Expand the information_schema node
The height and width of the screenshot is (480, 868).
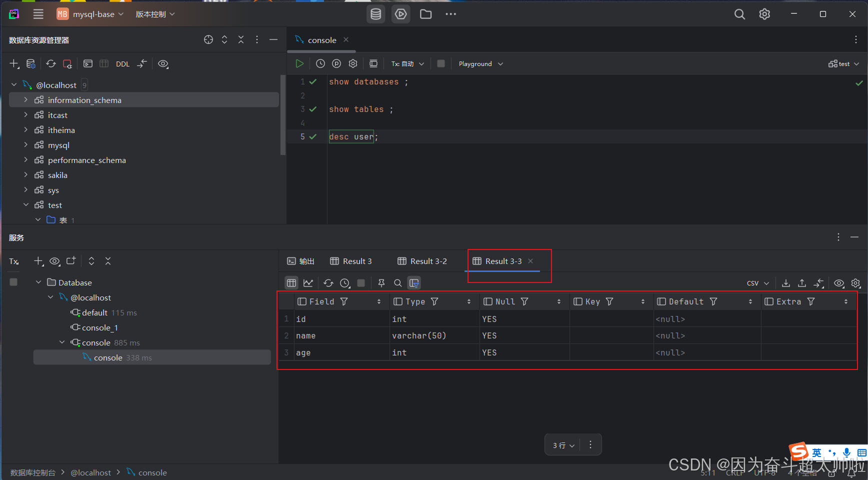click(26, 100)
